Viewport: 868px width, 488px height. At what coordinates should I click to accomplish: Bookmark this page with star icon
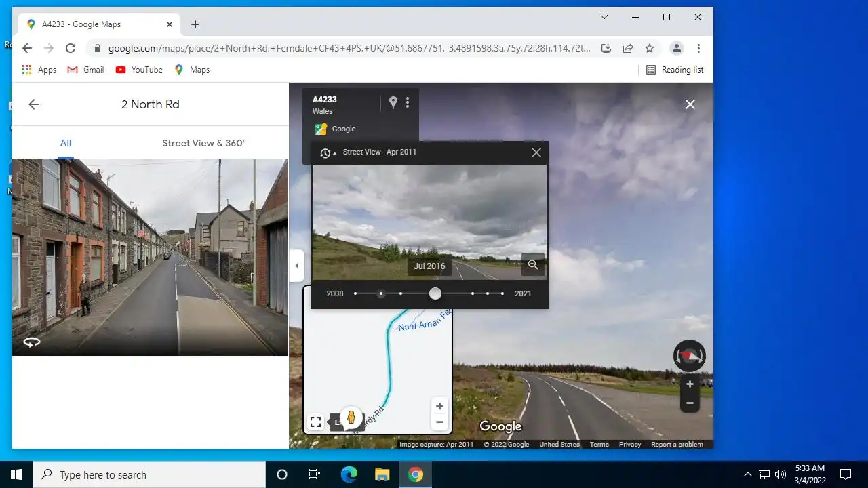(x=650, y=48)
